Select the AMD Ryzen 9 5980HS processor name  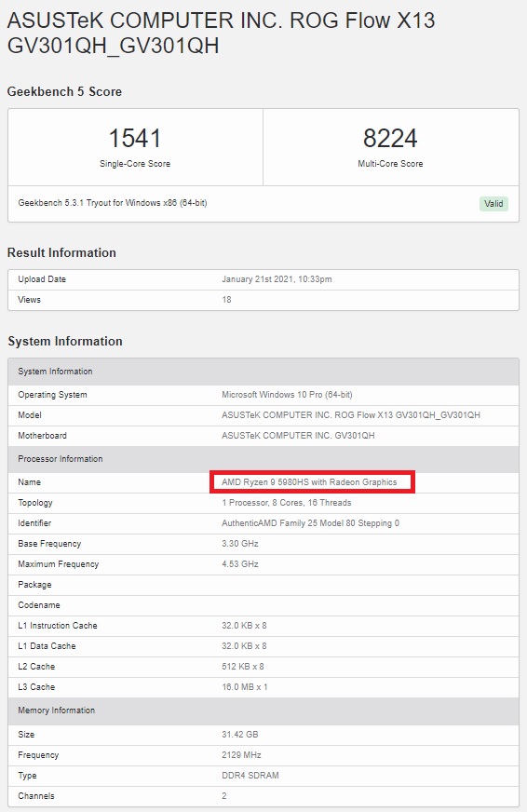(309, 482)
